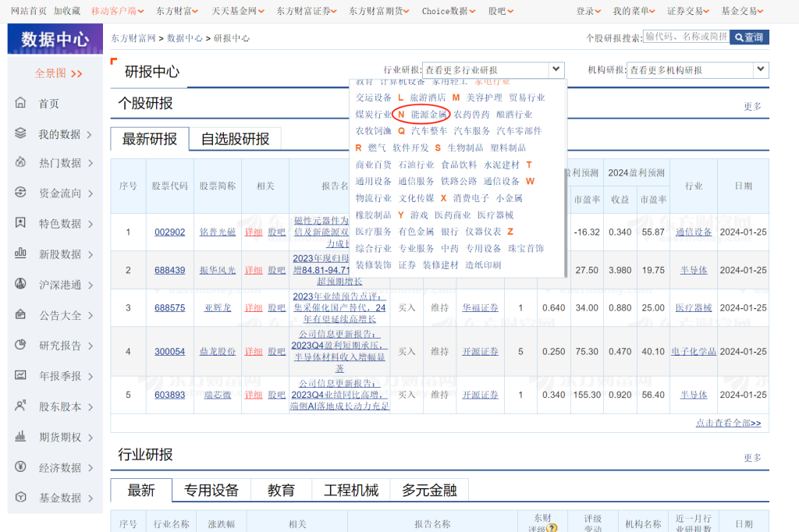Select the 专用设备 industry tab
This screenshot has width=799, height=532.
pyautogui.click(x=211, y=490)
